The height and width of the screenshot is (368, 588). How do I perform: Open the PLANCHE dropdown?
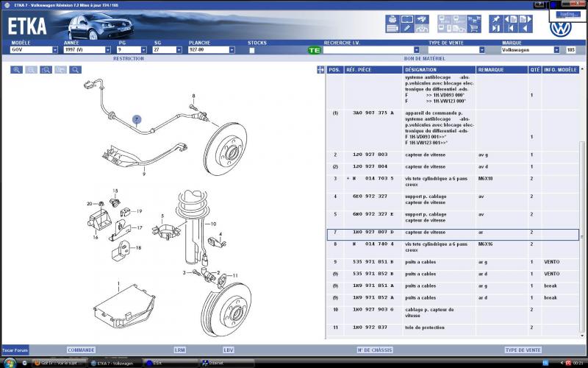tap(232, 50)
